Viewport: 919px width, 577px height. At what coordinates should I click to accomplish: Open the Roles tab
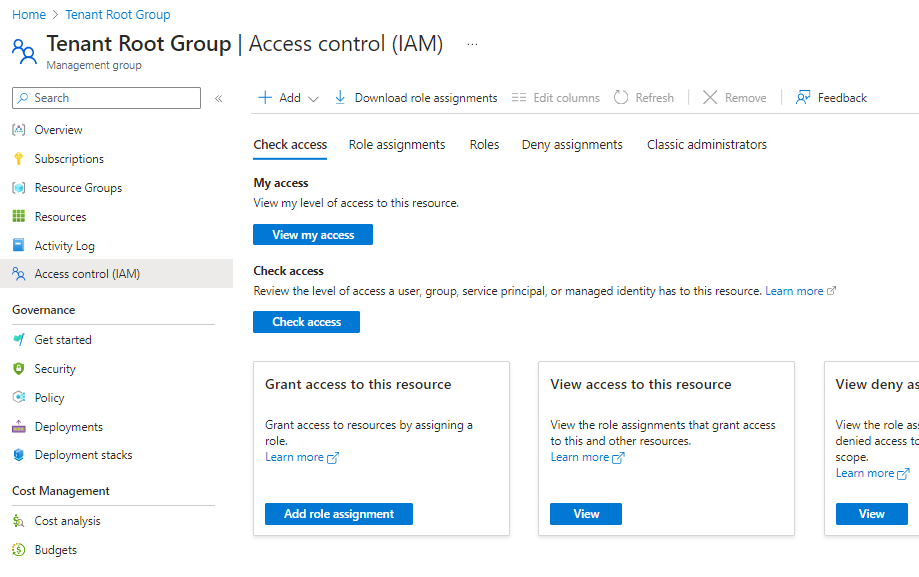tap(484, 145)
